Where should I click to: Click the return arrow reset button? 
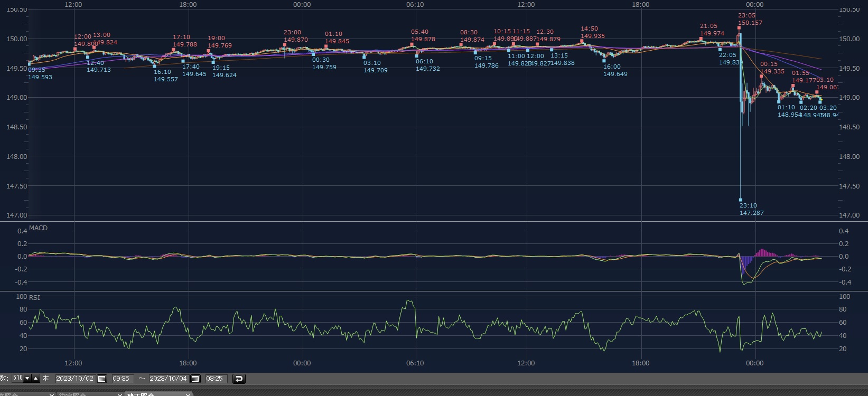pyautogui.click(x=239, y=379)
